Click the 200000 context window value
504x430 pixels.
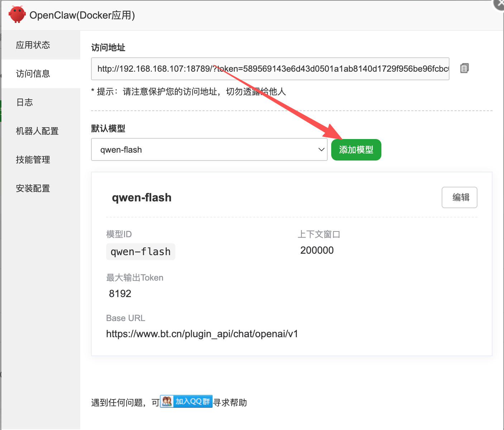pos(317,250)
